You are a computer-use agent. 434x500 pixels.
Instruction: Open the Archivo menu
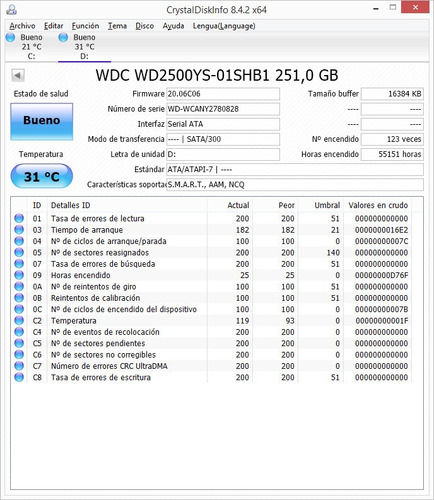coord(22,26)
